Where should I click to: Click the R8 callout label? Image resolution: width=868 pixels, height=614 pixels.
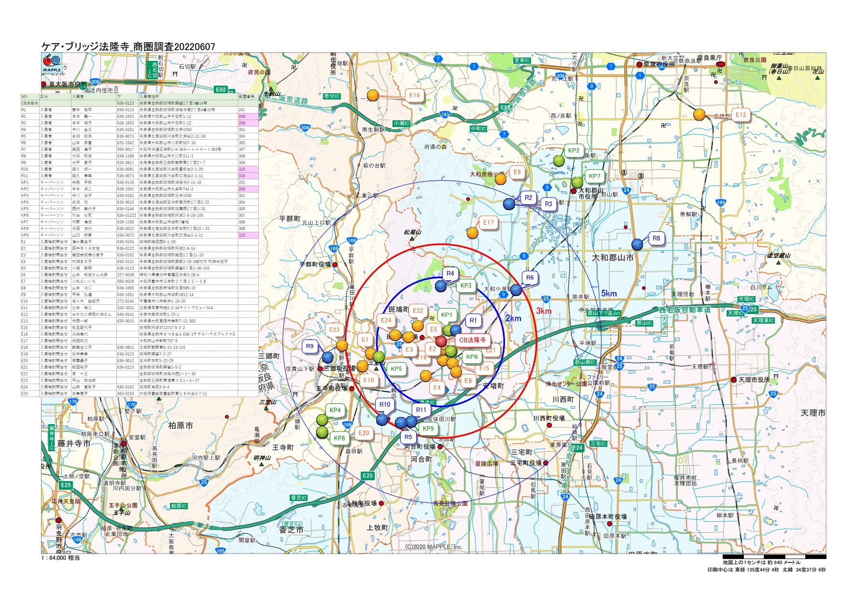click(657, 238)
